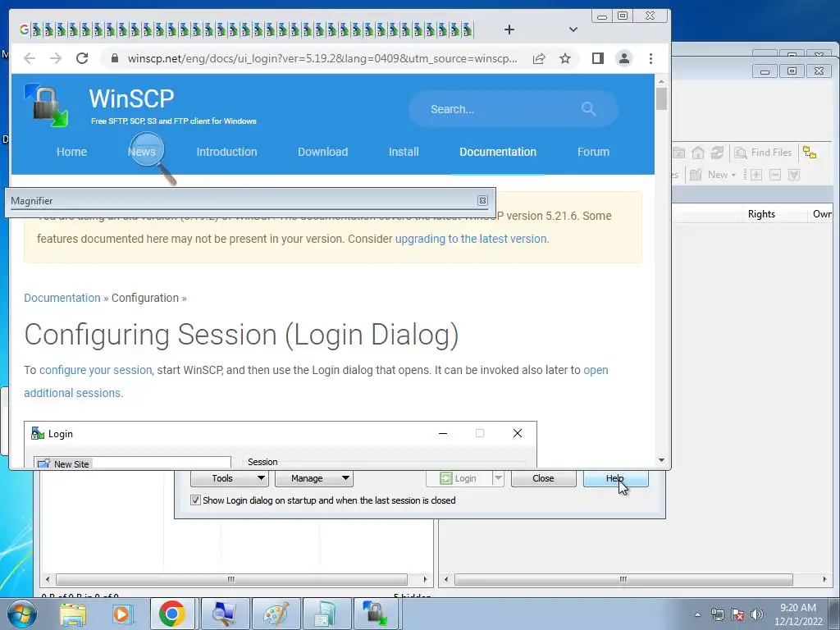Open the New dropdown in WinSCP toolbar
Screen dimensions: 840x630
[x=713, y=175]
